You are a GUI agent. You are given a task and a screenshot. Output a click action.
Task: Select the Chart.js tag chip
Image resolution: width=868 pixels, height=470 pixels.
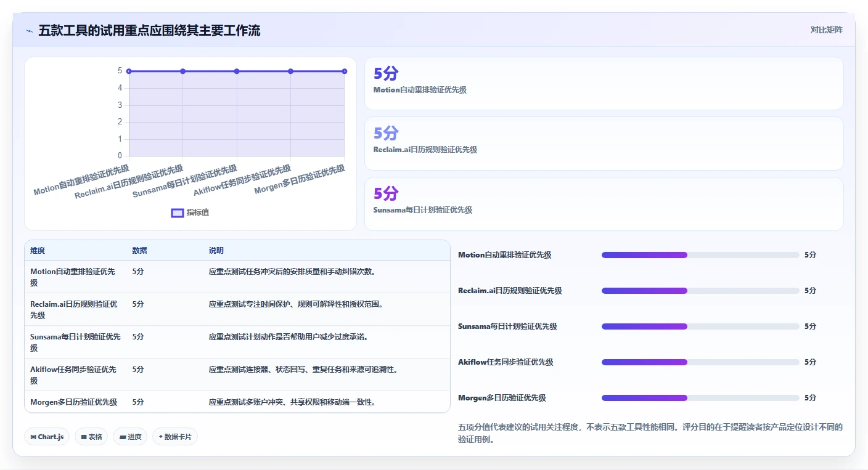(47, 437)
